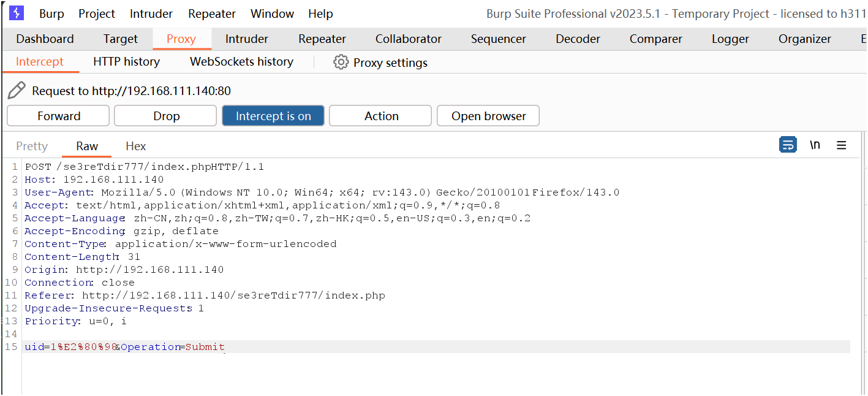Click the Referer header line
This screenshot has height=396, width=868.
(205, 295)
